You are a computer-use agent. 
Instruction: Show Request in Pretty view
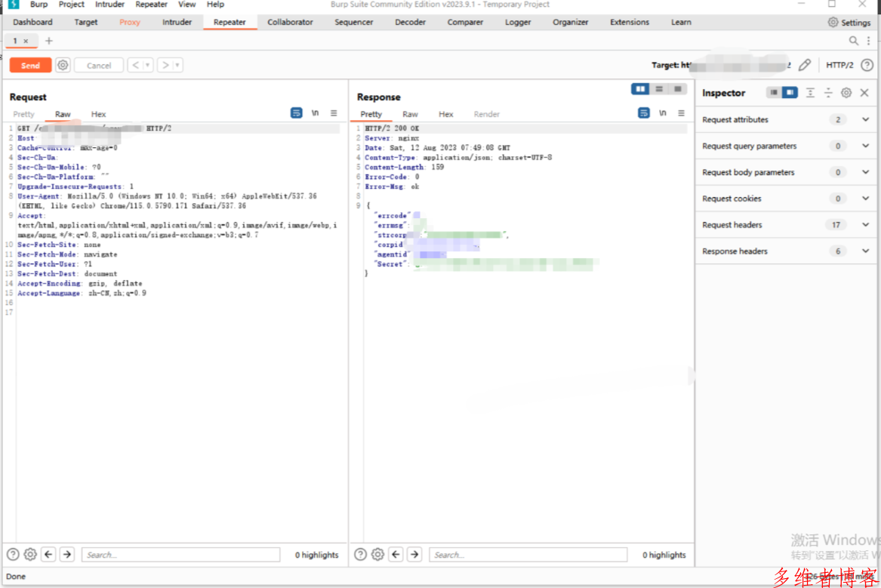tap(23, 114)
